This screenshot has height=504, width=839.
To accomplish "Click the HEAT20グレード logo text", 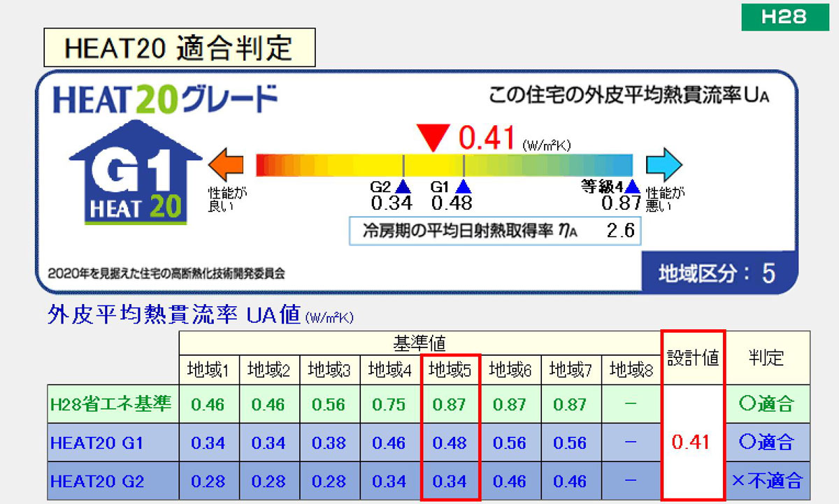I will [x=165, y=99].
